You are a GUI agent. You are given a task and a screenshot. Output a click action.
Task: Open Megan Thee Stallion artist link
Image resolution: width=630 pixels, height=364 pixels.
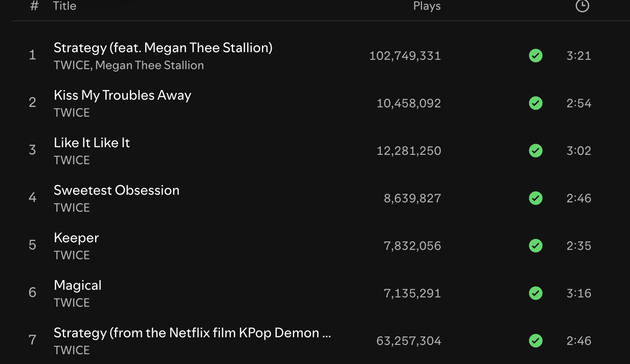click(149, 65)
